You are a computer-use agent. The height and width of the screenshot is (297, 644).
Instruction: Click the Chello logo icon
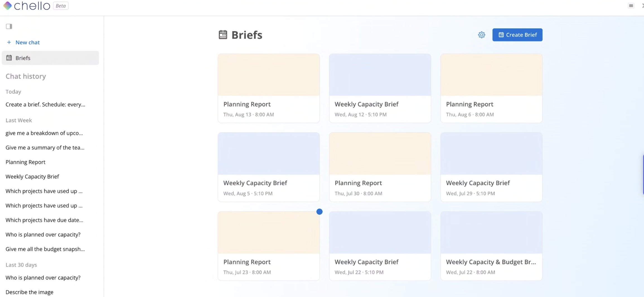click(x=8, y=6)
